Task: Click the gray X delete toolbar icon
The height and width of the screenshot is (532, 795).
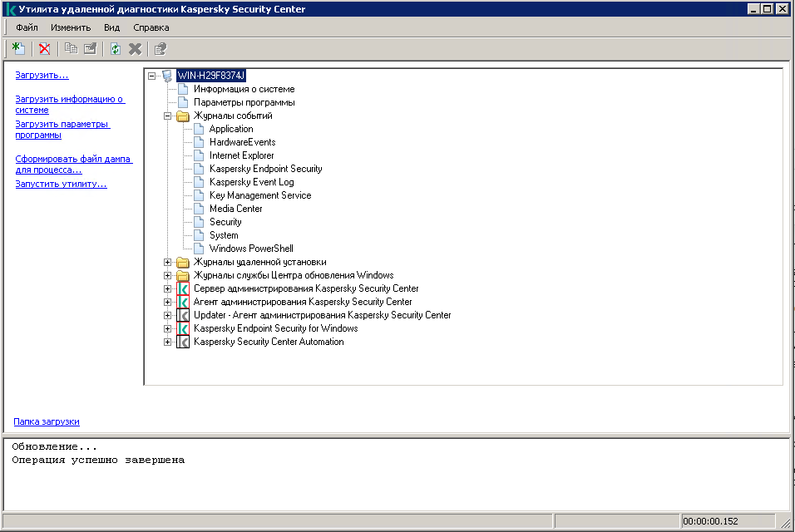Action: [x=135, y=49]
